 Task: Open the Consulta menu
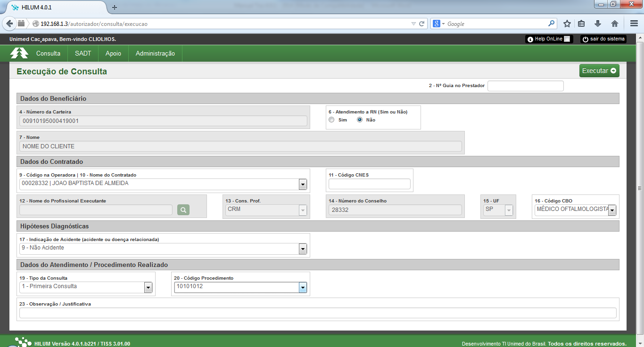pyautogui.click(x=48, y=54)
